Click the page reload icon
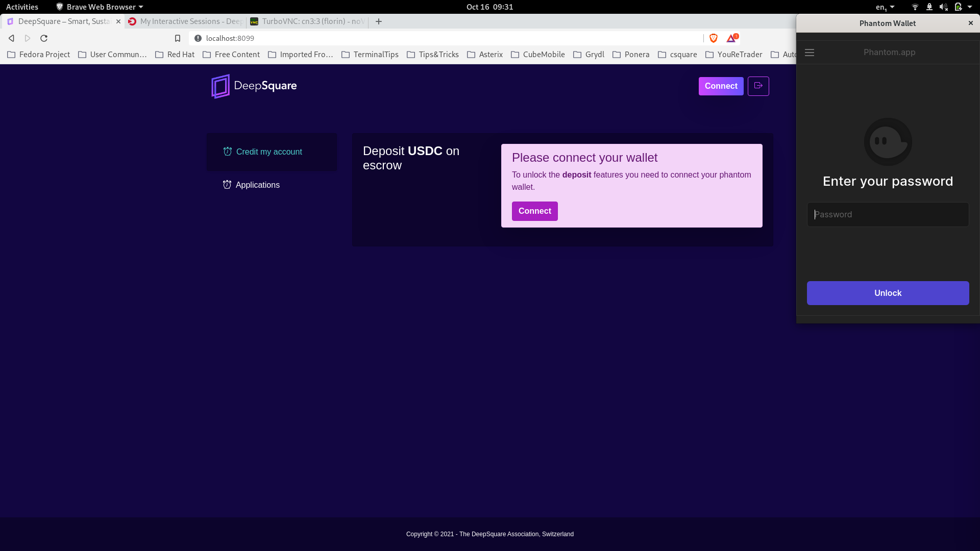 tap(44, 38)
